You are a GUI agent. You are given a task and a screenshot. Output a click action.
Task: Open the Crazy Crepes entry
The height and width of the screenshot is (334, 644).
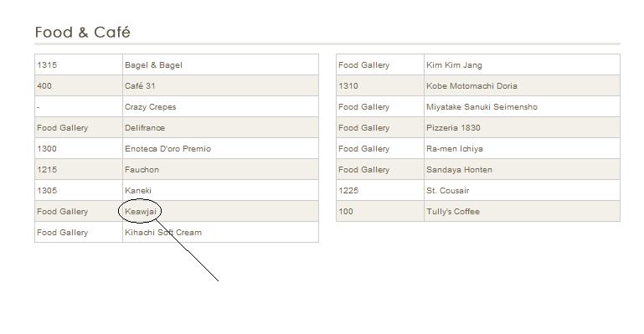pyautogui.click(x=150, y=106)
